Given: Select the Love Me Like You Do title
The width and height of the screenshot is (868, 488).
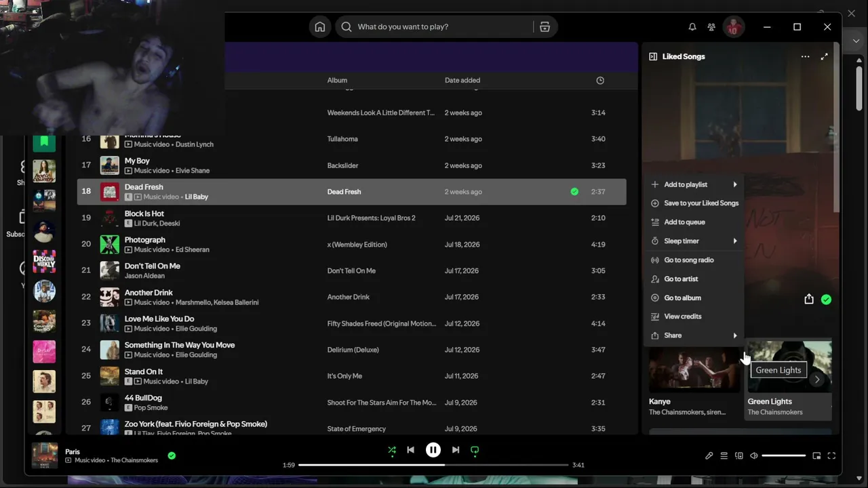Looking at the screenshot, I should point(159,319).
